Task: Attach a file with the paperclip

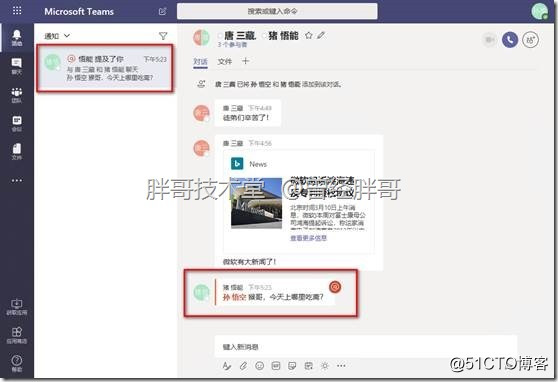Action: point(243,366)
